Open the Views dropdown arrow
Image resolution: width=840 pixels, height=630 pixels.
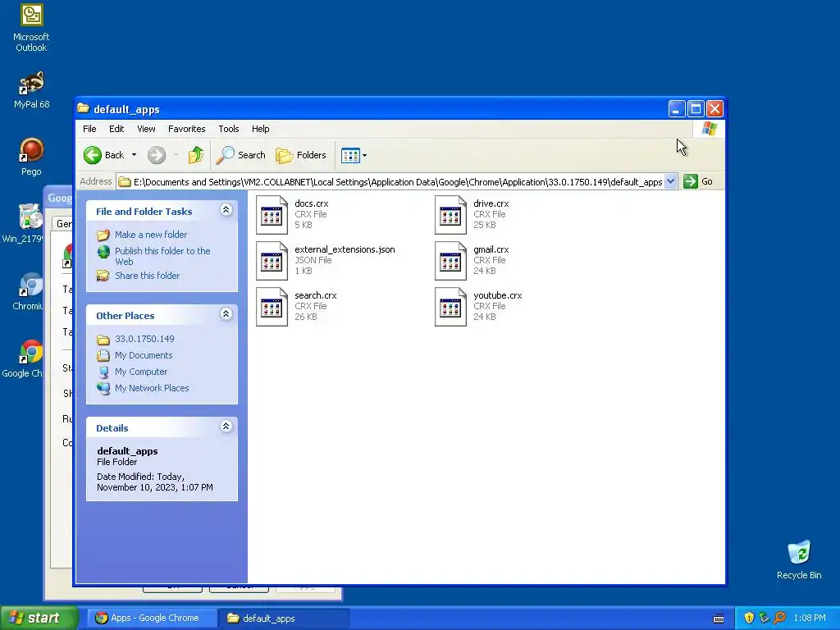(x=364, y=155)
